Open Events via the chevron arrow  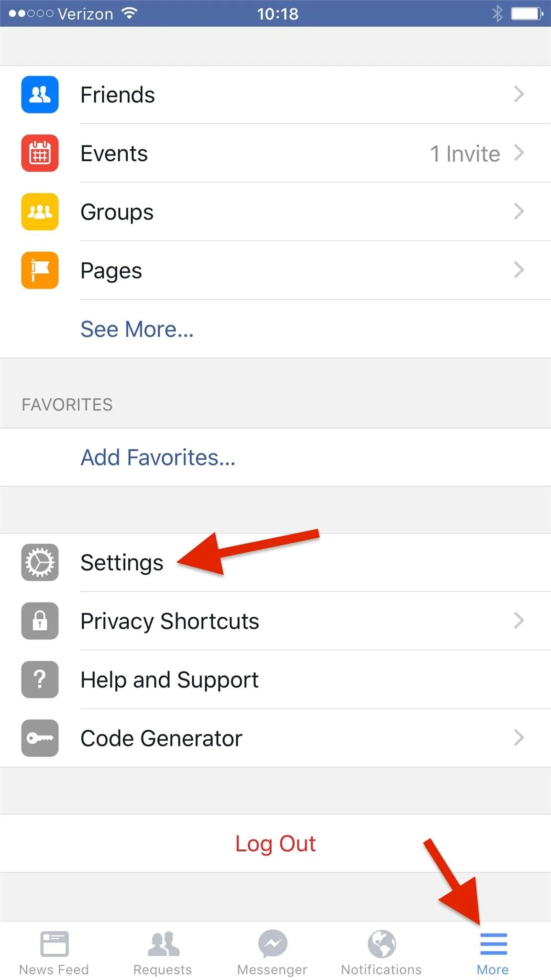coord(519,153)
